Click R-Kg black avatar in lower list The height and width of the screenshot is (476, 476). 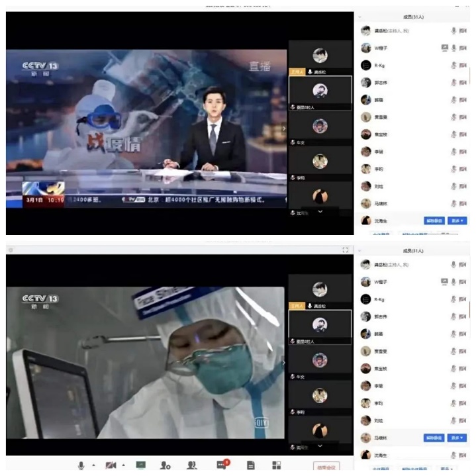[x=366, y=299]
